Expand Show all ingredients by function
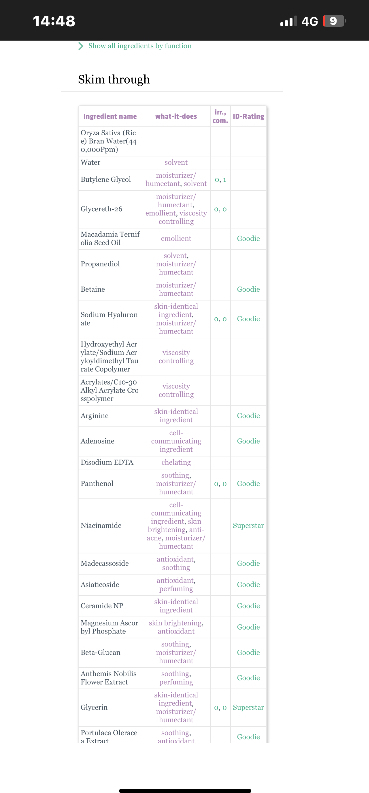Viewport: 369px width, 793px height. coord(140,46)
